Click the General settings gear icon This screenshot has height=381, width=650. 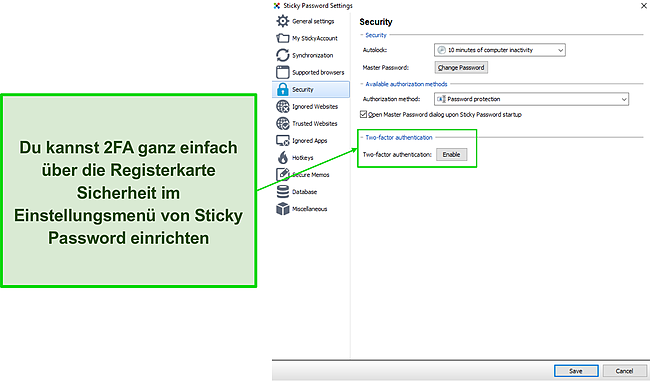tap(283, 21)
